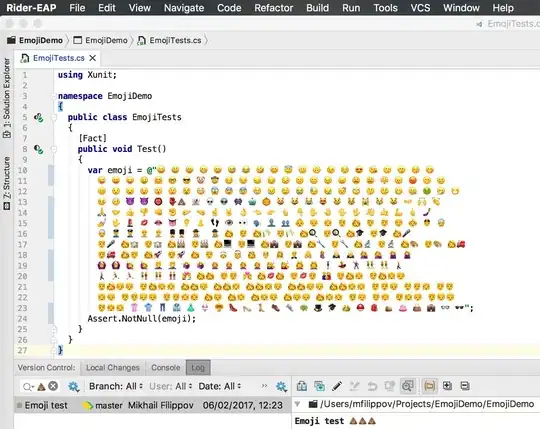
Task: Switch to the Local Changes tab
Action: click(113, 368)
